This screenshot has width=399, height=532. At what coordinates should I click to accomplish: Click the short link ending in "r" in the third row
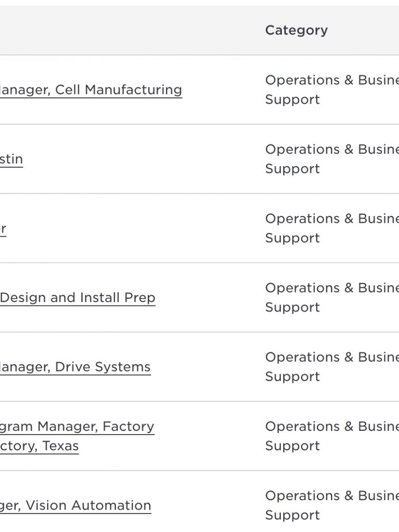pos(3,228)
